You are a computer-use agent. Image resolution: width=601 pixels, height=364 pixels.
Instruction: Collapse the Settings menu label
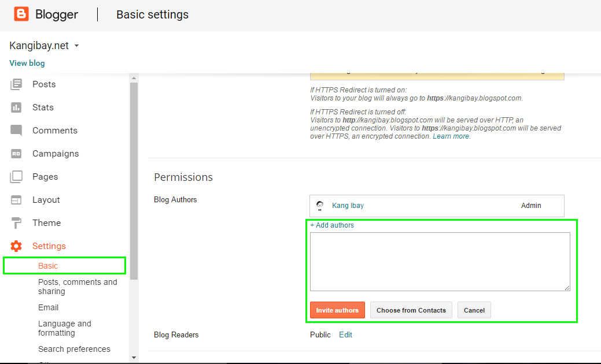pos(49,246)
